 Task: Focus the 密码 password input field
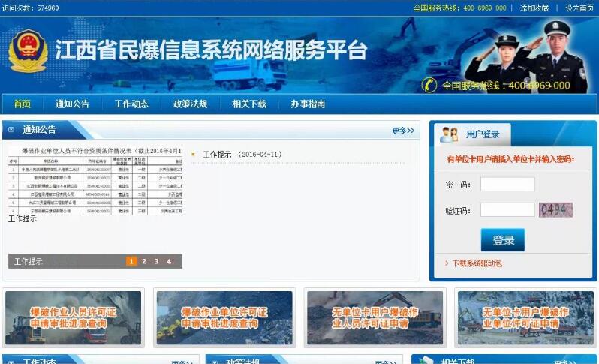[507, 185]
